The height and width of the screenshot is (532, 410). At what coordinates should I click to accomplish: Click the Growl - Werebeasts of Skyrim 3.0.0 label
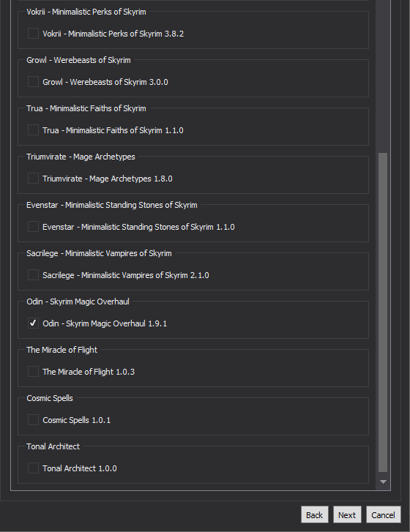(x=105, y=82)
